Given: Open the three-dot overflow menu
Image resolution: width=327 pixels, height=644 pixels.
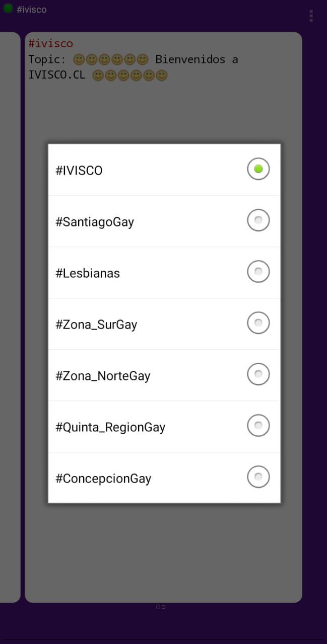Looking at the screenshot, I should pos(311,16).
